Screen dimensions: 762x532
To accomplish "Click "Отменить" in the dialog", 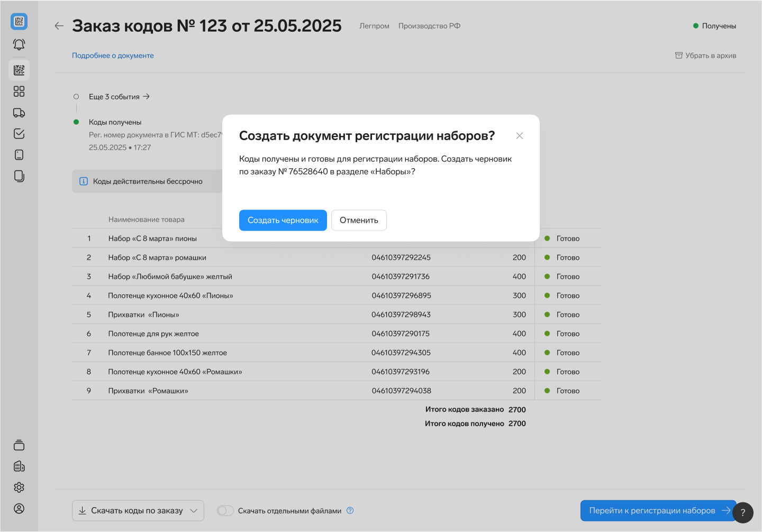I will (x=359, y=221).
